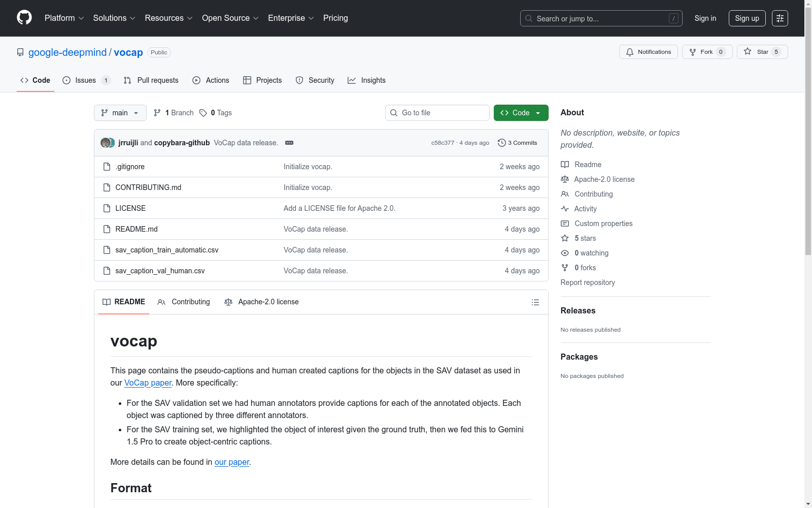Switch to the Issues tab
This screenshot has width=812, height=508.
click(x=86, y=80)
